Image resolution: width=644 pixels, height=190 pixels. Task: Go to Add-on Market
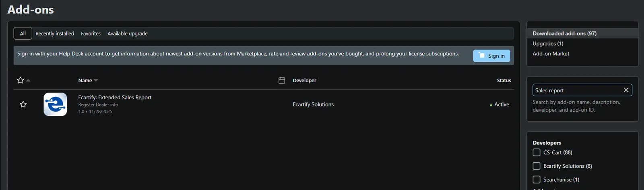click(x=551, y=54)
